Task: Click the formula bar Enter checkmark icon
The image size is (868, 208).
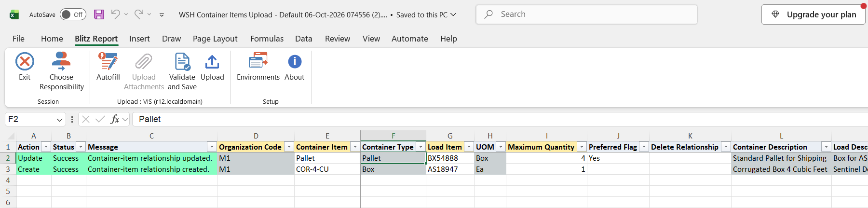Action: pos(100,119)
